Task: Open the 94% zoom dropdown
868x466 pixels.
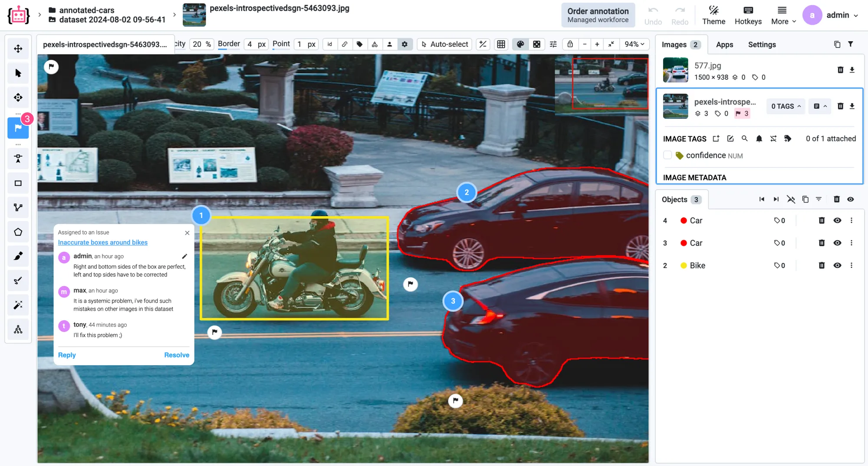Action: tap(634, 44)
